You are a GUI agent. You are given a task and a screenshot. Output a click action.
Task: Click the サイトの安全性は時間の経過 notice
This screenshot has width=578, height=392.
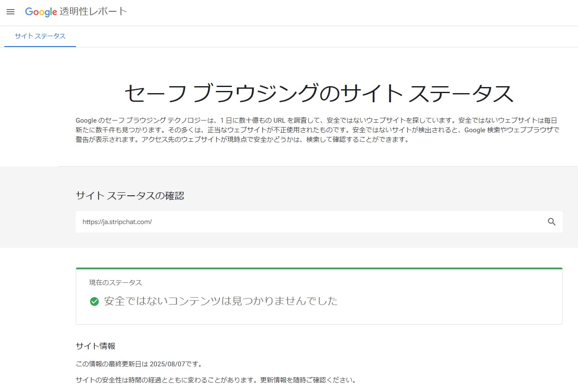[x=216, y=380]
